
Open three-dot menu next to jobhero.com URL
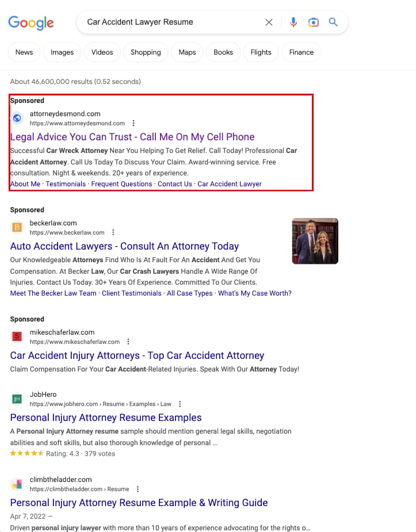pyautogui.click(x=180, y=404)
